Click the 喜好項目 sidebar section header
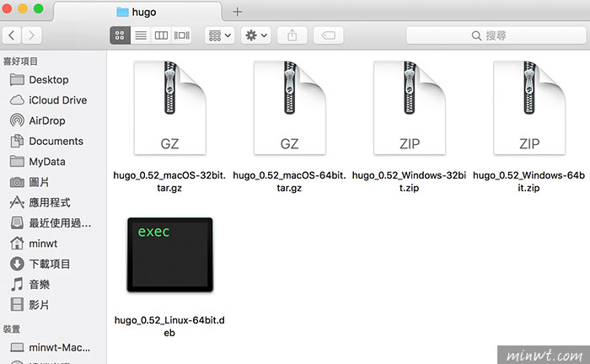This screenshot has height=364, width=590. pyautogui.click(x=20, y=62)
